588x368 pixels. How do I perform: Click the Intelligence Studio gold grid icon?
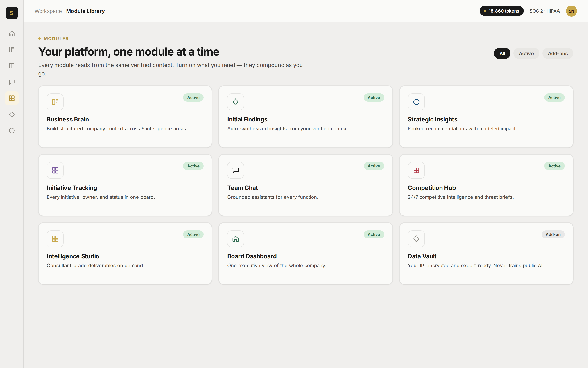pyautogui.click(x=55, y=239)
